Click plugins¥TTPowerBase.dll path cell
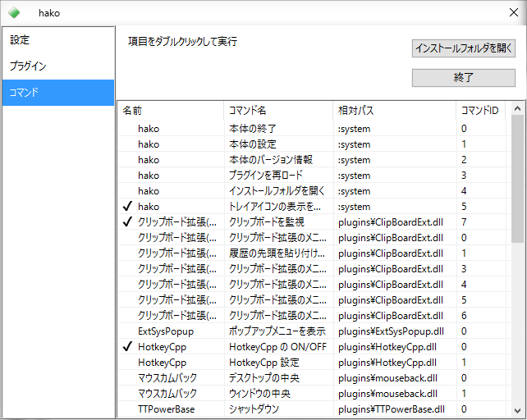 click(x=392, y=409)
